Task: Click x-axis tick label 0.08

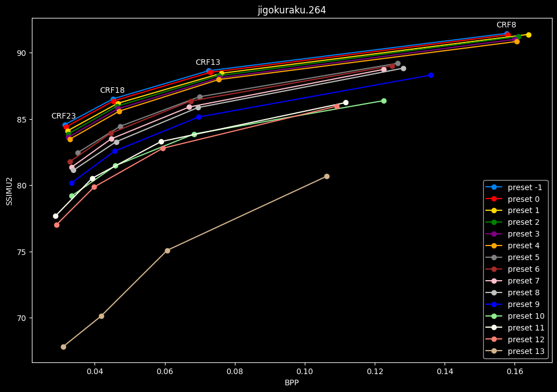Action: pos(235,371)
